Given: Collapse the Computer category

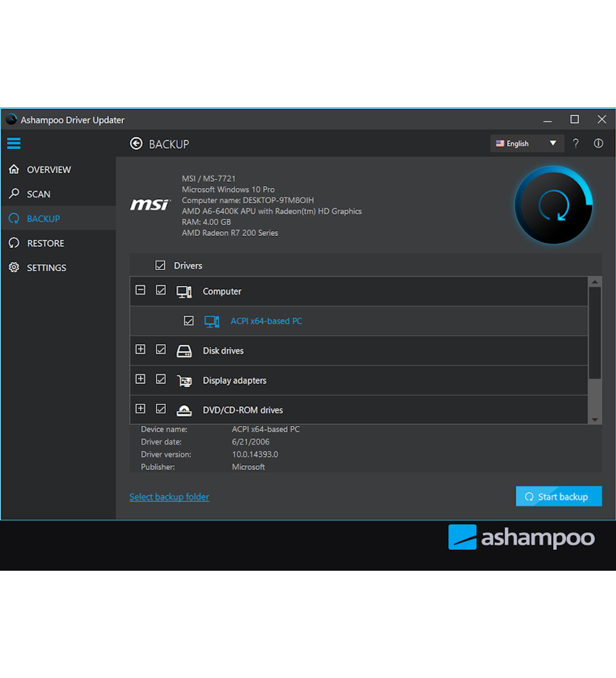Looking at the screenshot, I should (x=140, y=290).
